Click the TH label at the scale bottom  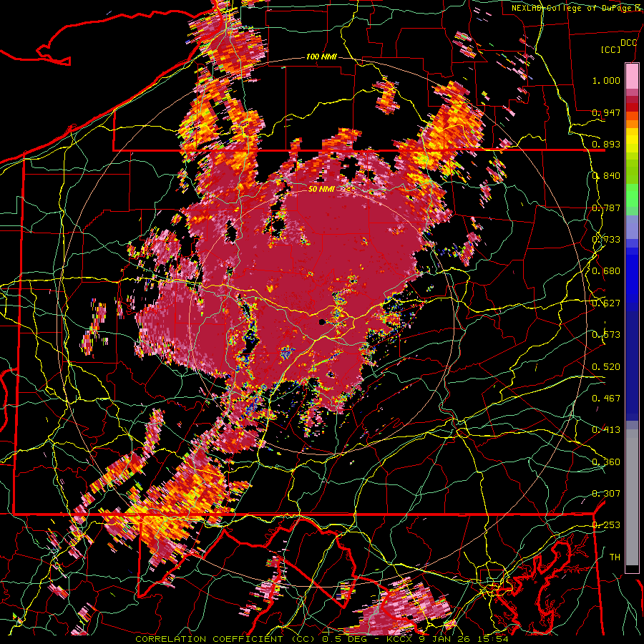coord(615,557)
